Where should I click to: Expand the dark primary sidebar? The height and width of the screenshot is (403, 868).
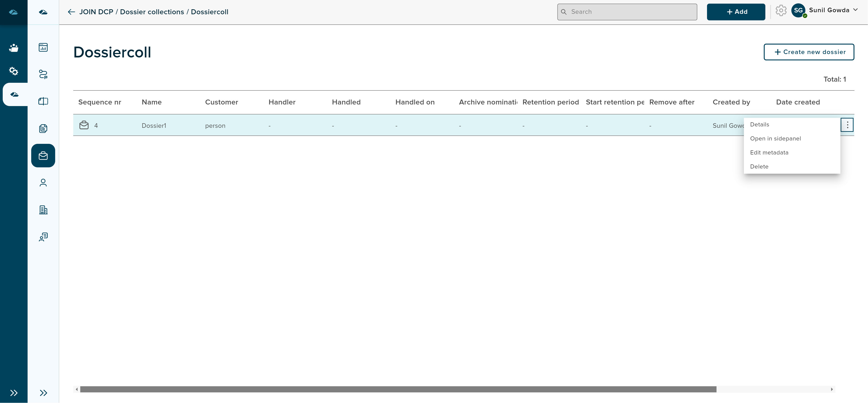pyautogui.click(x=14, y=393)
